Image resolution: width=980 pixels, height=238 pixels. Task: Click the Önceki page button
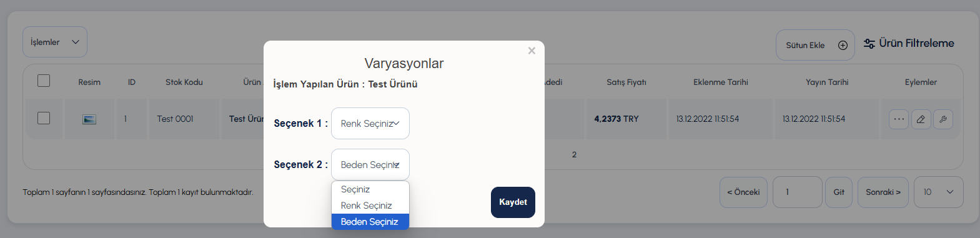(x=743, y=192)
